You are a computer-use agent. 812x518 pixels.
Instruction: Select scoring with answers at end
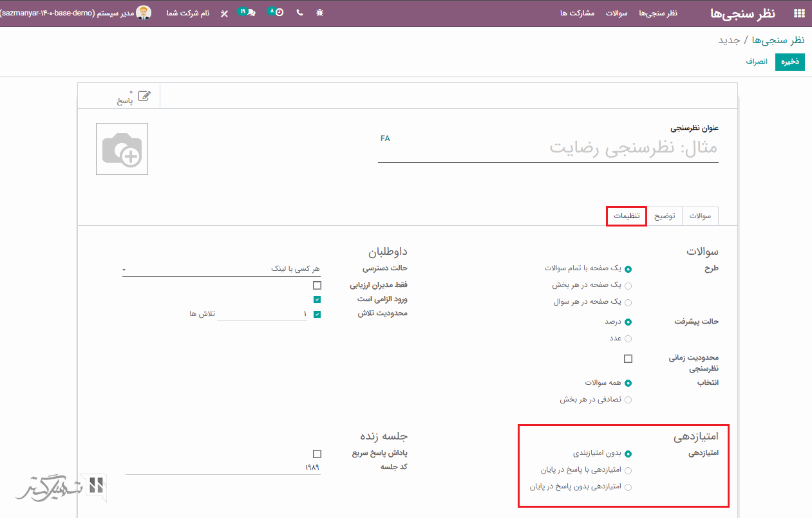click(x=628, y=470)
